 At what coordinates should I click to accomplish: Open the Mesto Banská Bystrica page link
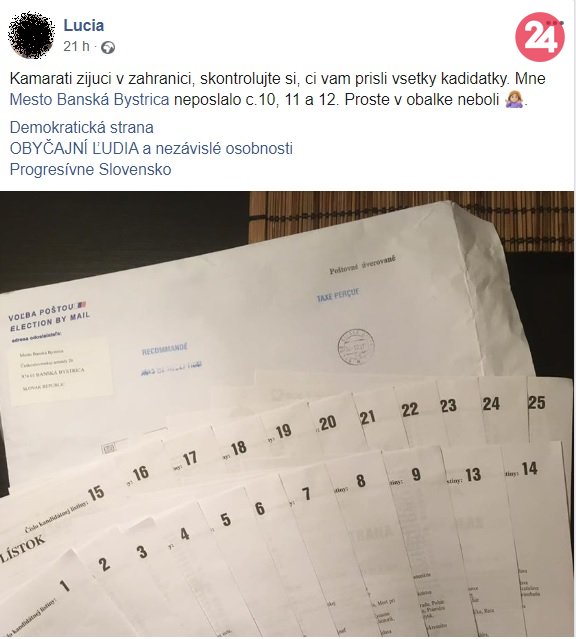coord(89,99)
